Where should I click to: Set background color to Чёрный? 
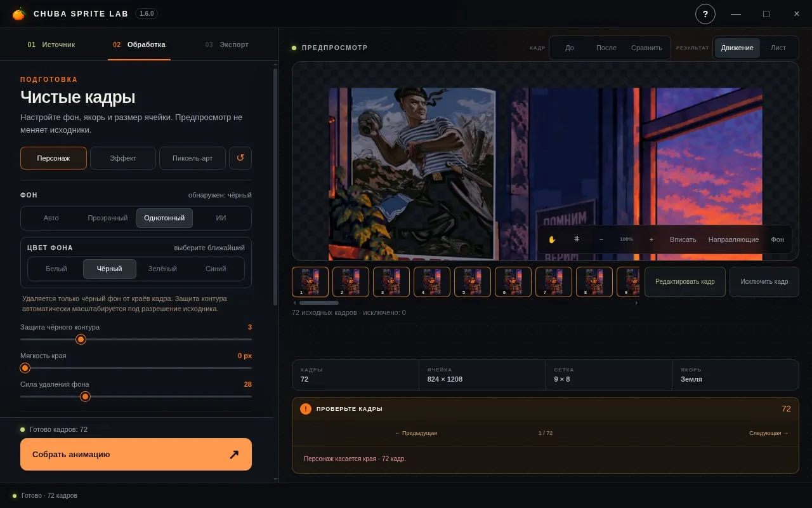coord(109,269)
